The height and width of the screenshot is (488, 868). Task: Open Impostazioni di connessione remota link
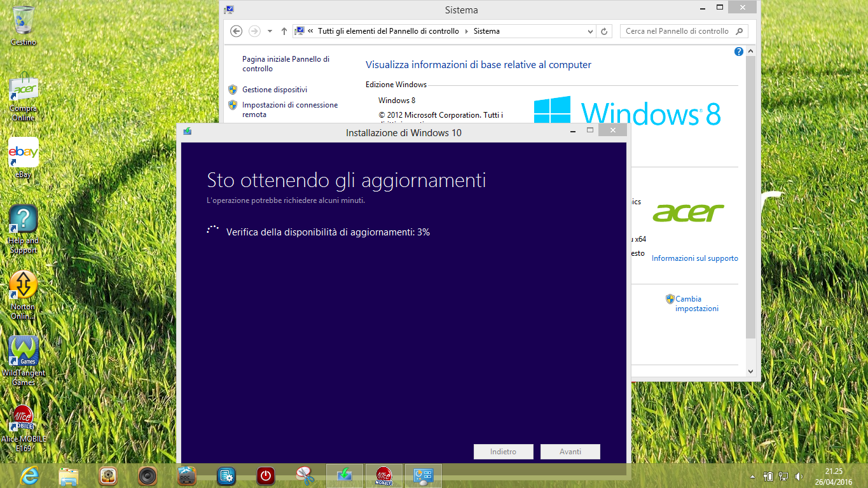pos(290,109)
